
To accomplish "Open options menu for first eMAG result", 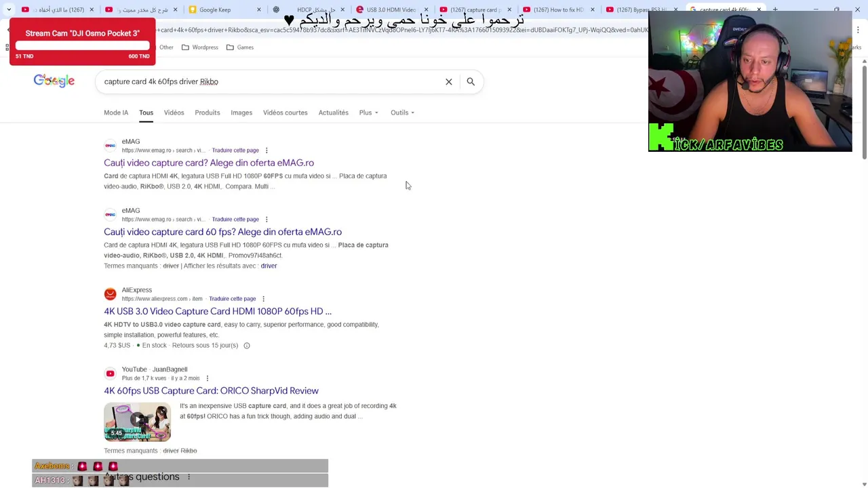I will pos(267,150).
